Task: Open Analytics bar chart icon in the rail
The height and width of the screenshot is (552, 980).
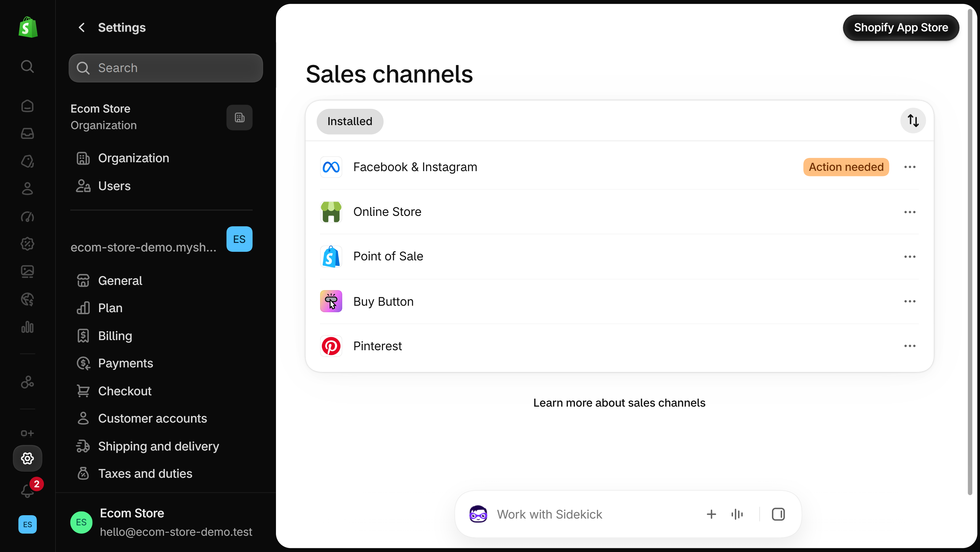Action: pyautogui.click(x=27, y=327)
